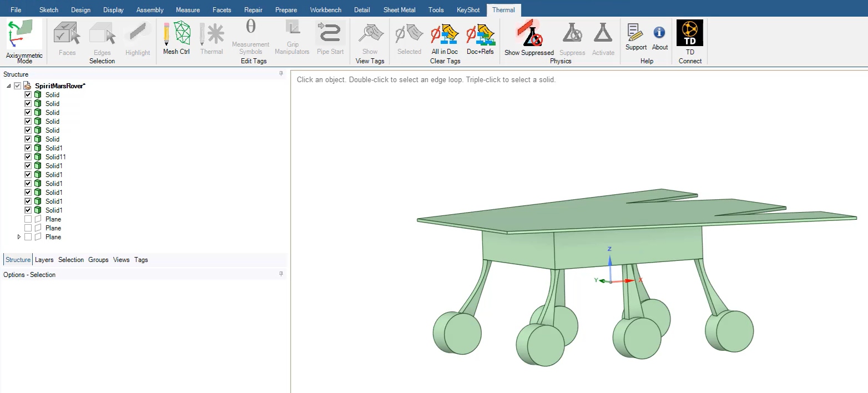Expand the last Plane tree item
The height and width of the screenshot is (393, 868).
tap(19, 237)
